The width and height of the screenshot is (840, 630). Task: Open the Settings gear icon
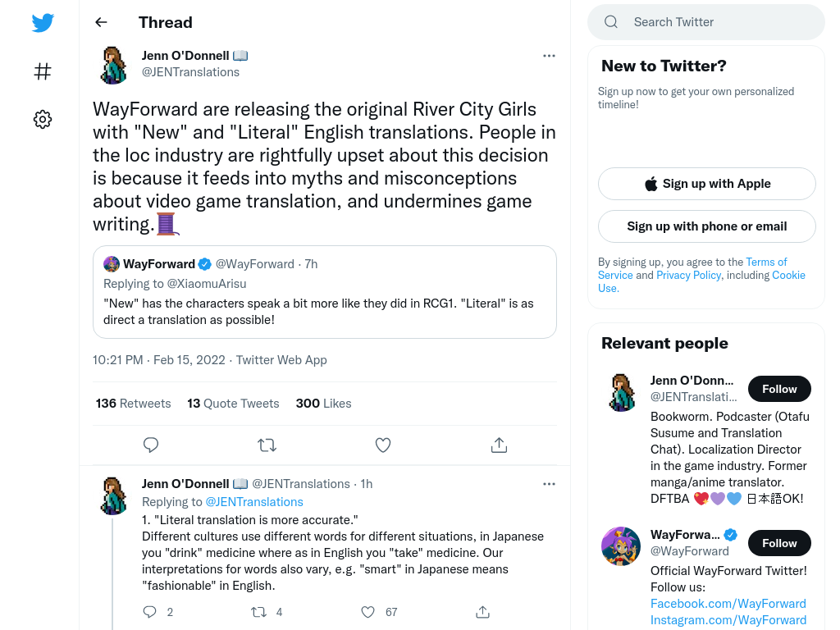pos(43,119)
